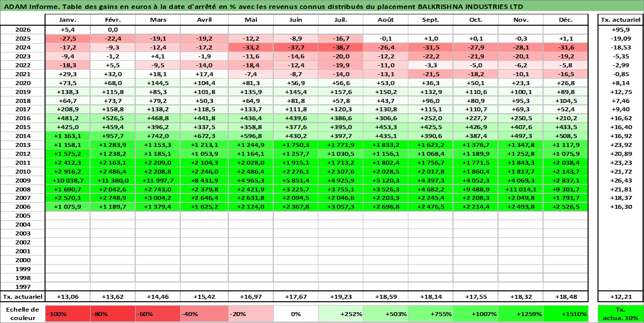Click the 'Echelle de couleur' label
The width and height of the screenshot is (644, 323).
pyautogui.click(x=22, y=314)
